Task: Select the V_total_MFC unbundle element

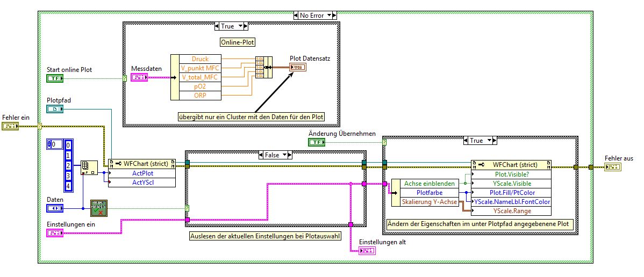Action: coord(201,77)
